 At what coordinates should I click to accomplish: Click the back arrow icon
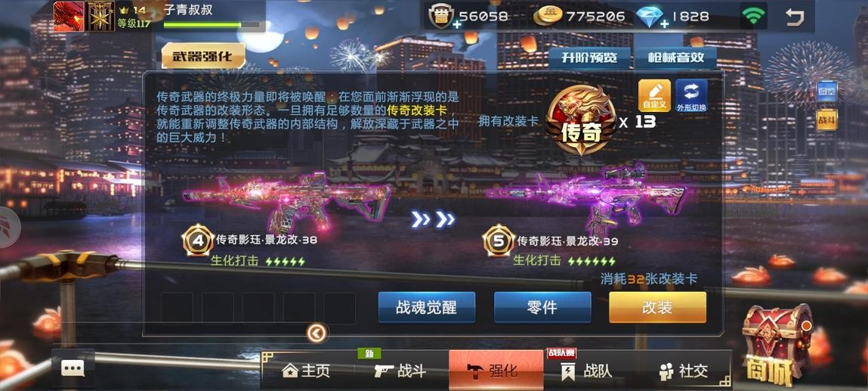(795, 17)
